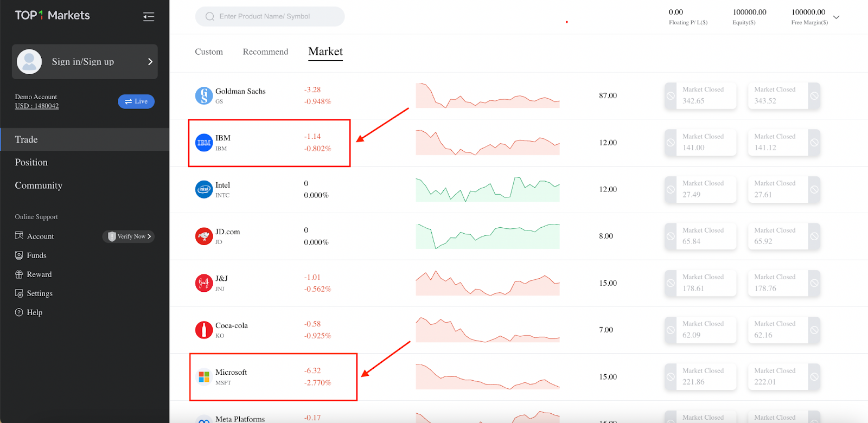Open the Goldman Sachs logo icon
The image size is (868, 423).
click(x=204, y=96)
